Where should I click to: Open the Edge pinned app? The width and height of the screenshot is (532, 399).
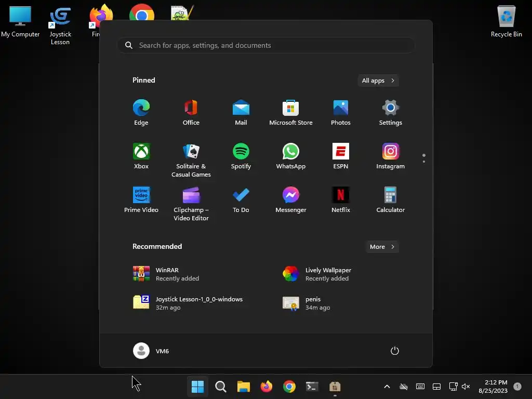point(141,113)
